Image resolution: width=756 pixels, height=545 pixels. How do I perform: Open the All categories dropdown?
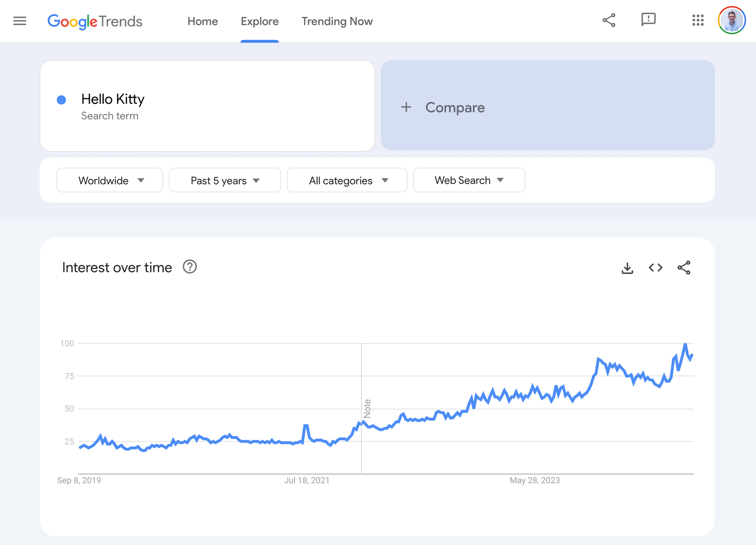point(347,181)
